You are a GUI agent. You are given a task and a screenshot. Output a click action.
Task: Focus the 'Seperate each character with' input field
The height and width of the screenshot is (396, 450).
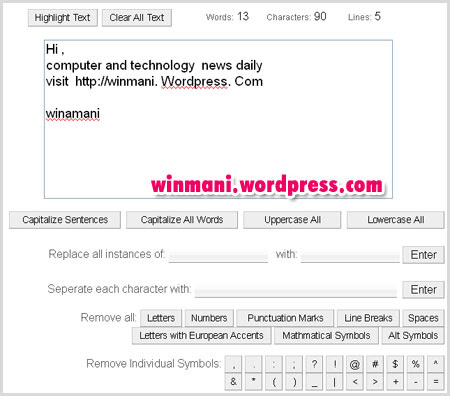[296, 290]
